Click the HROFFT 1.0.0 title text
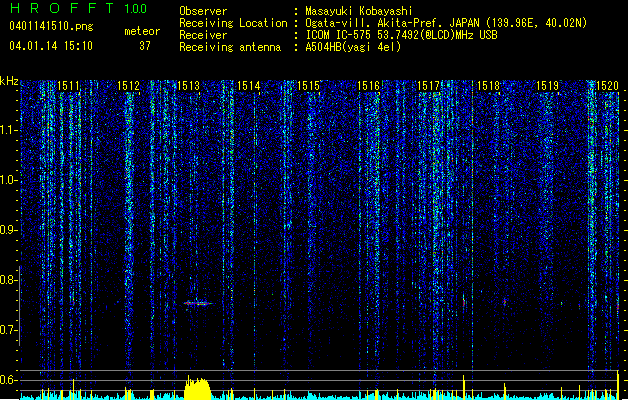 (79, 8)
